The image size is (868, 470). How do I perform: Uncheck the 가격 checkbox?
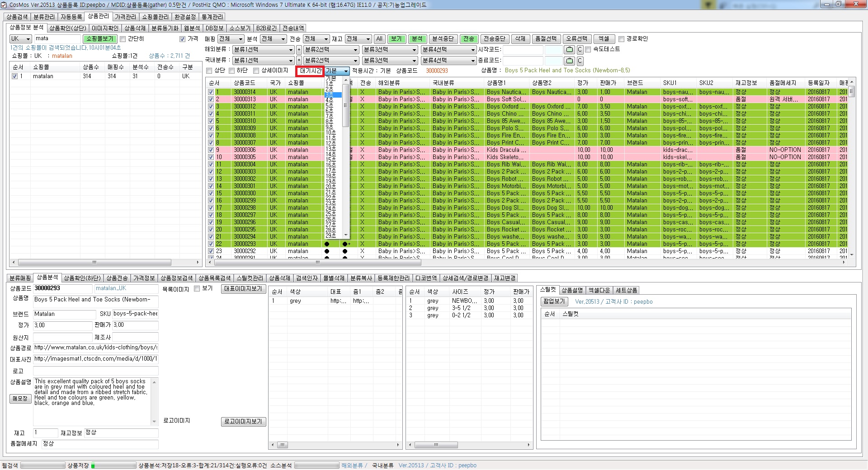click(183, 39)
